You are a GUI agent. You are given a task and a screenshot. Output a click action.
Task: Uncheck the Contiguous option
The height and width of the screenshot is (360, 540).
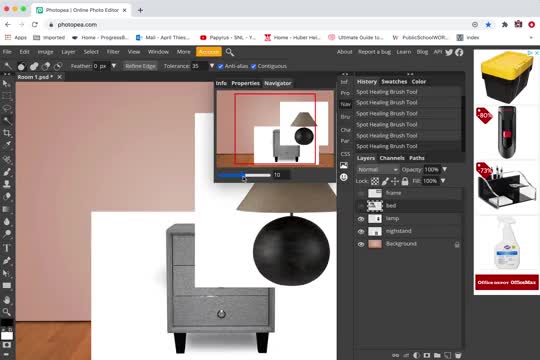253,66
